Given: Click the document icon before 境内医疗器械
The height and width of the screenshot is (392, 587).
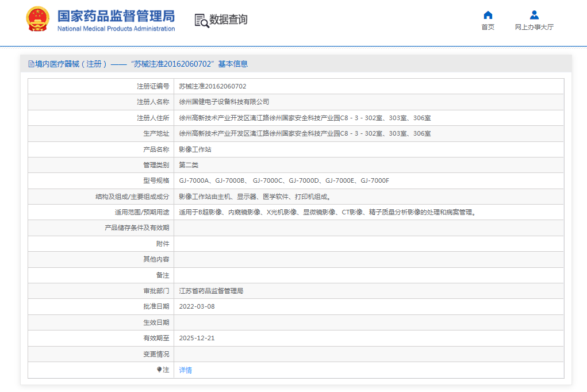Looking at the screenshot, I should (x=31, y=64).
